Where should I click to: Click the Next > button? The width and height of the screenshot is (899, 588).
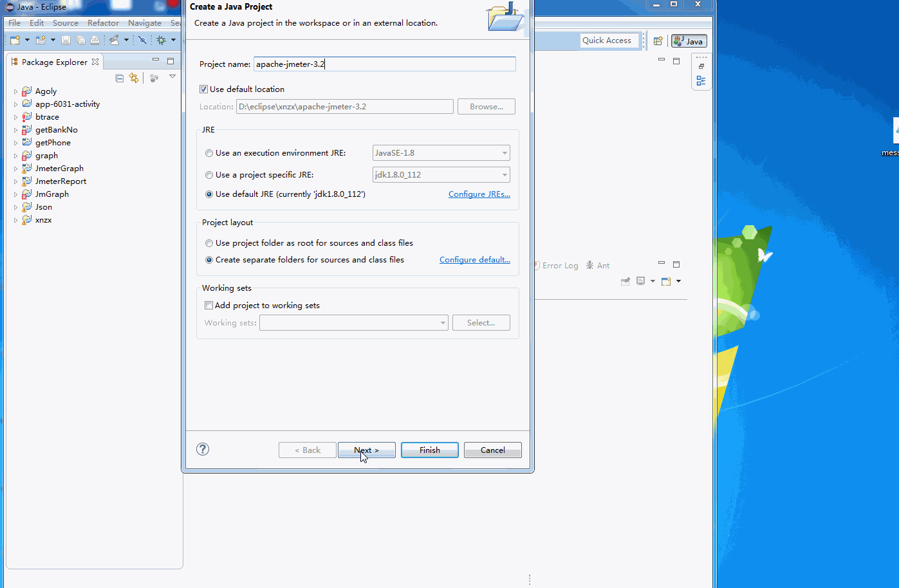pos(367,450)
